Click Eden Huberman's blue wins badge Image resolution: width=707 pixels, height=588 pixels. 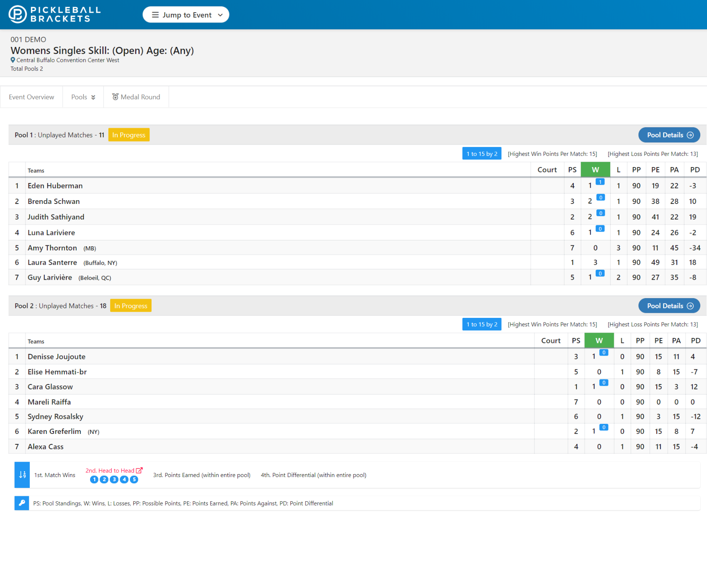point(600,182)
